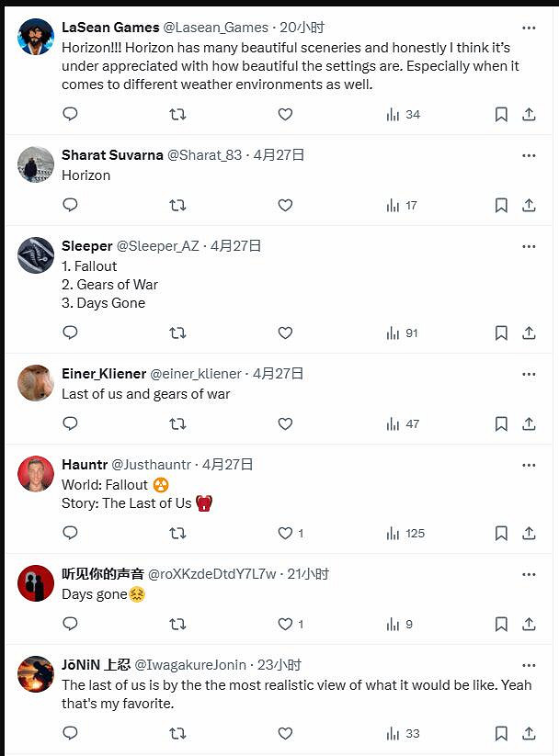Click Sleeper's profile avatar
Viewport: 559px width, 756px height.
(36, 255)
